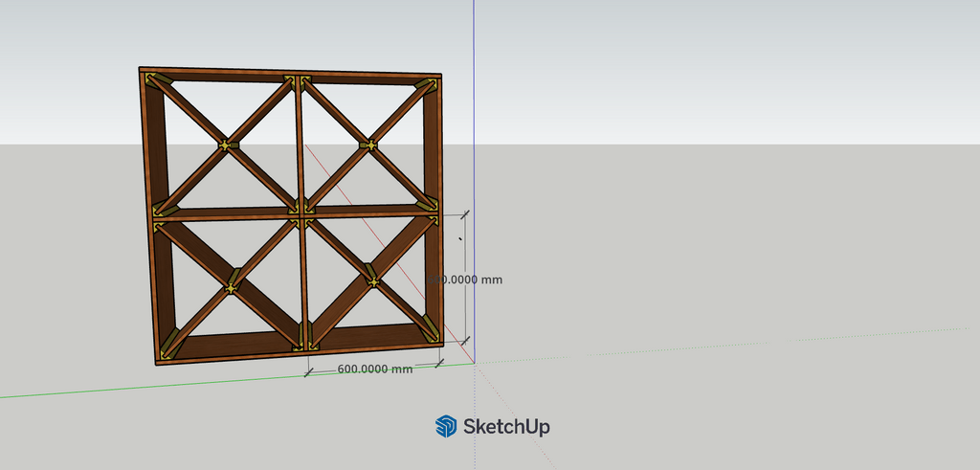980x470 pixels.
Task: Pick the brass bracket at the top-right corner
Action: (425, 87)
